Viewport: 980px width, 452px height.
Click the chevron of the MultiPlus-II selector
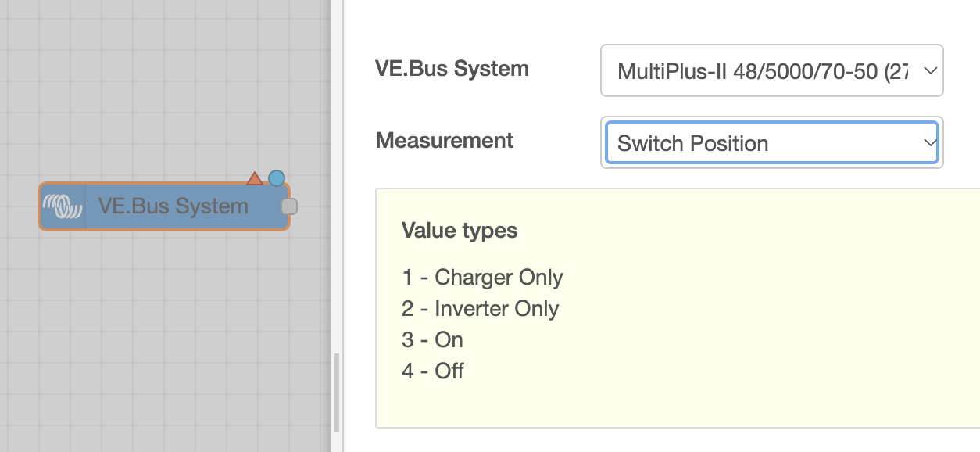point(930,70)
